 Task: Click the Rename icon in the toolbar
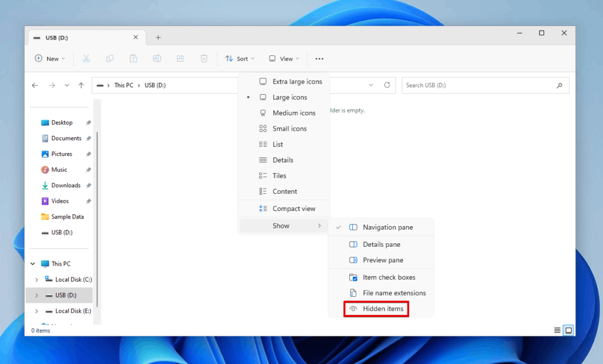(157, 58)
